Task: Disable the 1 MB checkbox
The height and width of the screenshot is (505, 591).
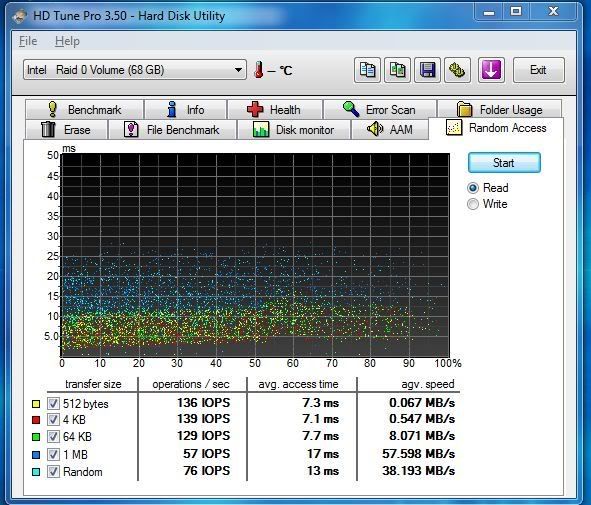Action: [x=53, y=454]
